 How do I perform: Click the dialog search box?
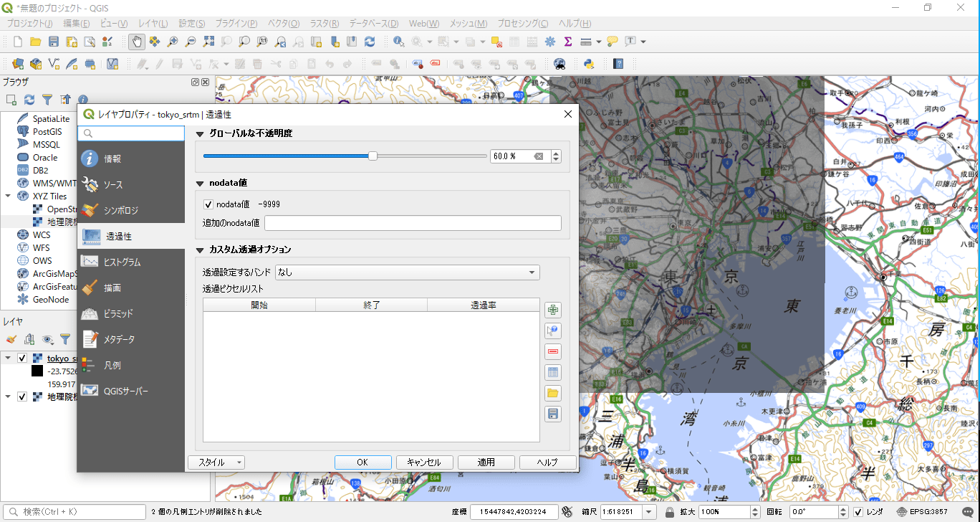click(x=132, y=133)
